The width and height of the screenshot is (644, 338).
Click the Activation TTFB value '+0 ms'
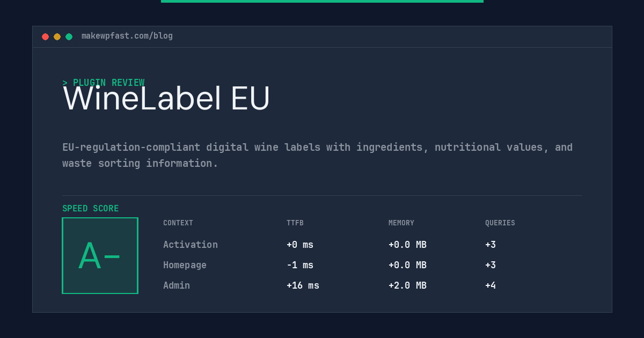[300, 245]
